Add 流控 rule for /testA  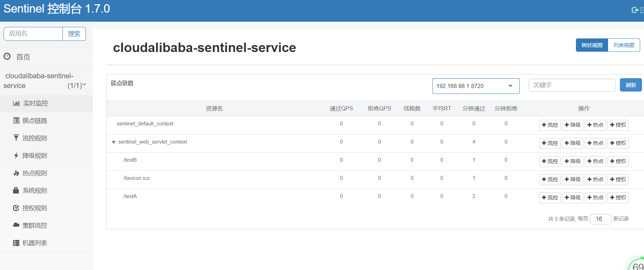coord(550,198)
